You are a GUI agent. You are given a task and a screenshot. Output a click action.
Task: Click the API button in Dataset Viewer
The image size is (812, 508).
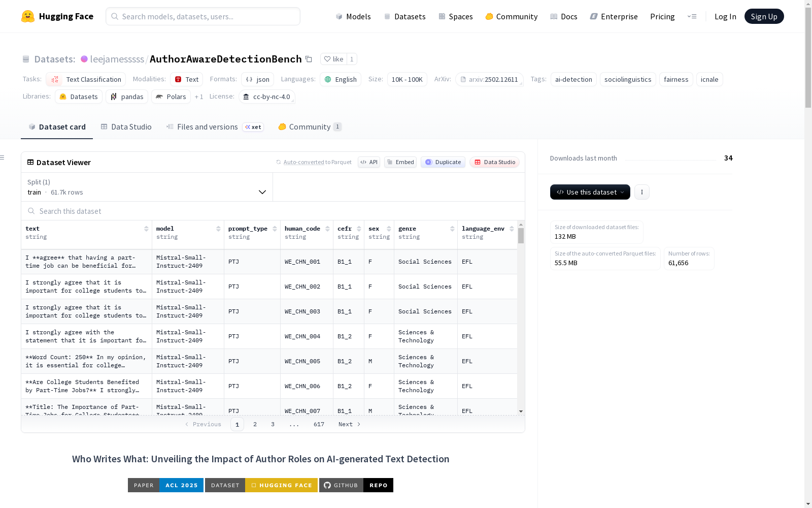[369, 162]
